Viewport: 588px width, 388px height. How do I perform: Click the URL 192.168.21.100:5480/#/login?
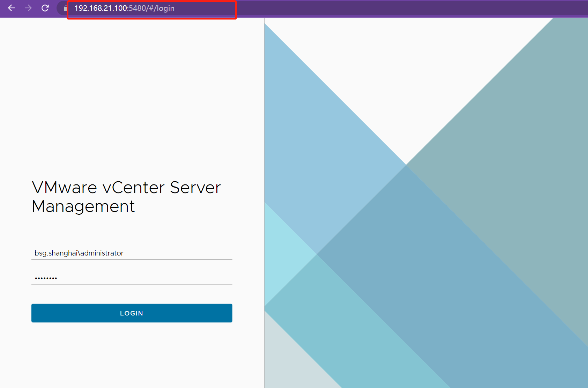tap(124, 8)
